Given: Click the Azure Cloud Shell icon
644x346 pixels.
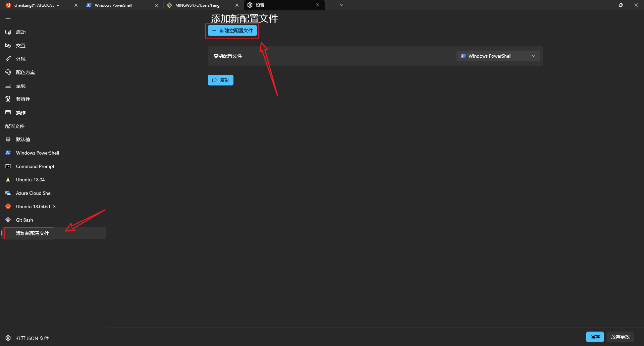Looking at the screenshot, I should [8, 193].
